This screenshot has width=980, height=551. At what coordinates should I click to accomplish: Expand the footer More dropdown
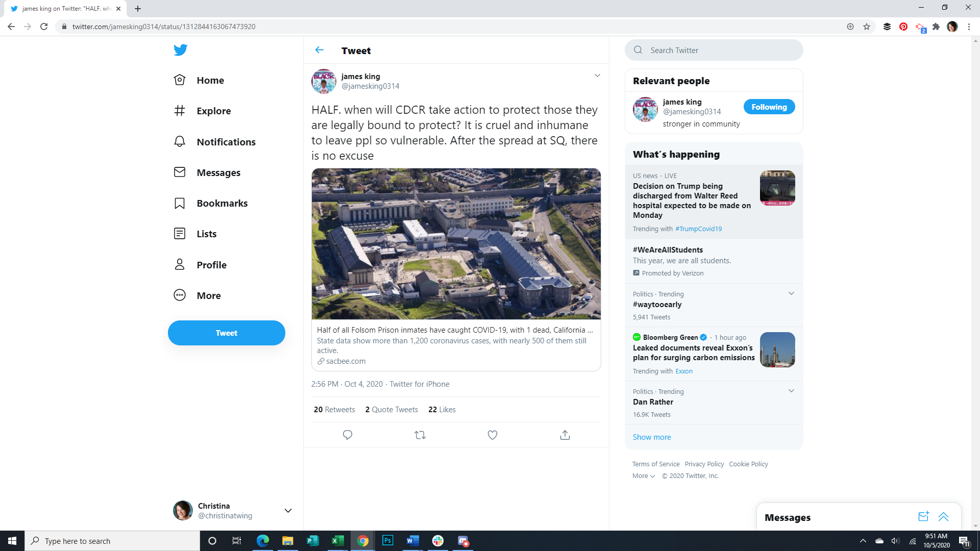(643, 475)
